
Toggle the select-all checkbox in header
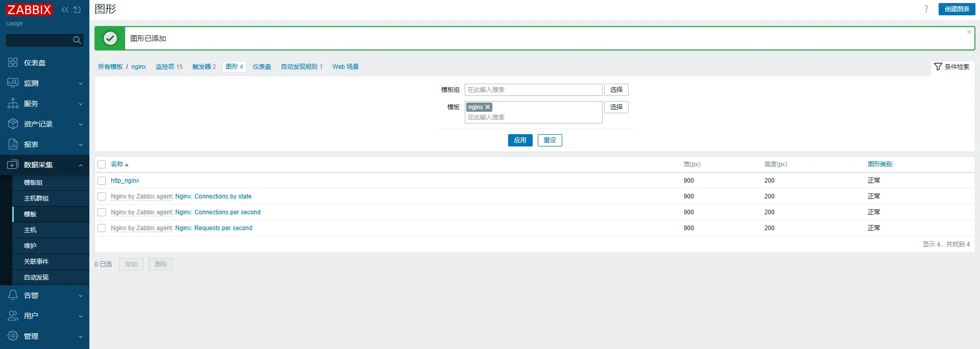tap(102, 164)
